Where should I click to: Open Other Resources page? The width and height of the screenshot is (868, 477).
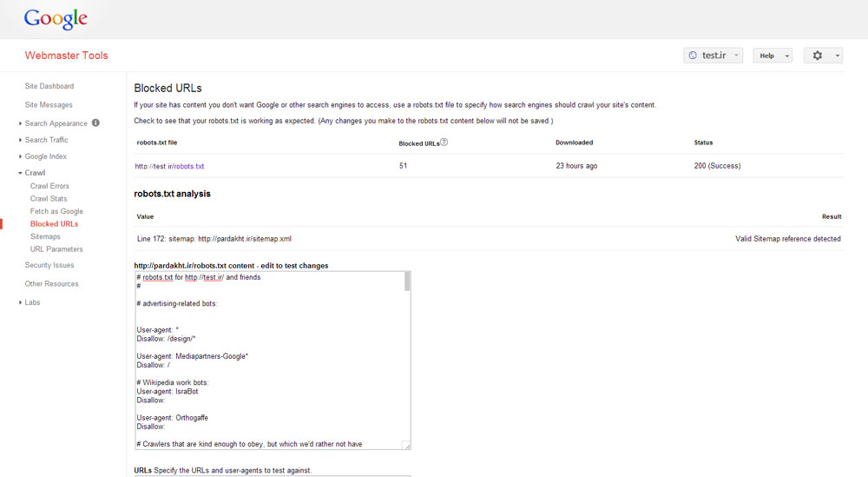click(x=51, y=283)
